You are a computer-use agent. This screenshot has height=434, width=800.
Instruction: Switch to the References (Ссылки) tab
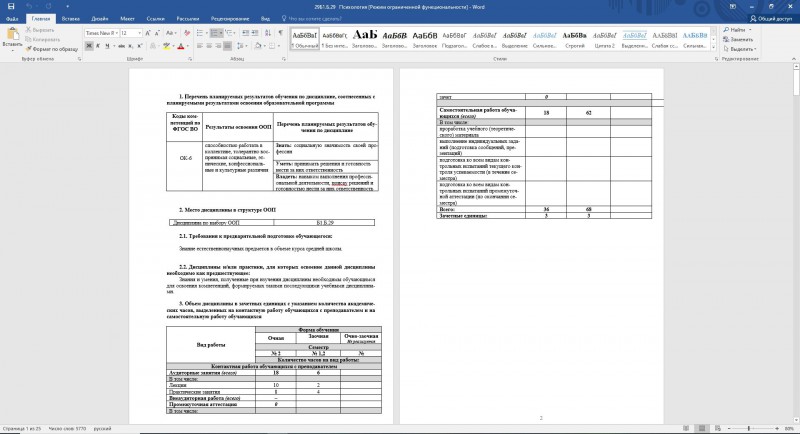pyautogui.click(x=155, y=18)
